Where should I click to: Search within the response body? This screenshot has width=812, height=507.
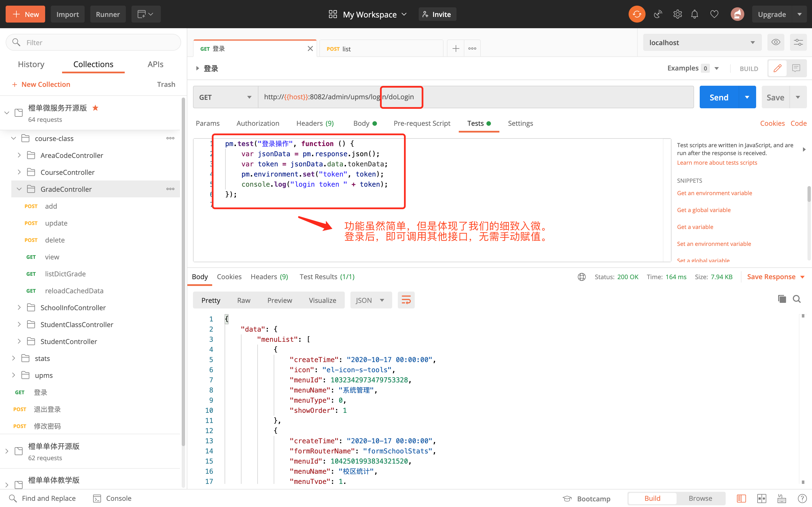pos(796,299)
